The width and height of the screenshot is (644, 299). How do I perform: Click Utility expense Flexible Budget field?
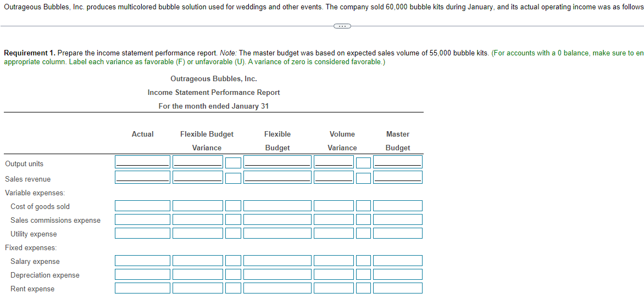(x=277, y=233)
